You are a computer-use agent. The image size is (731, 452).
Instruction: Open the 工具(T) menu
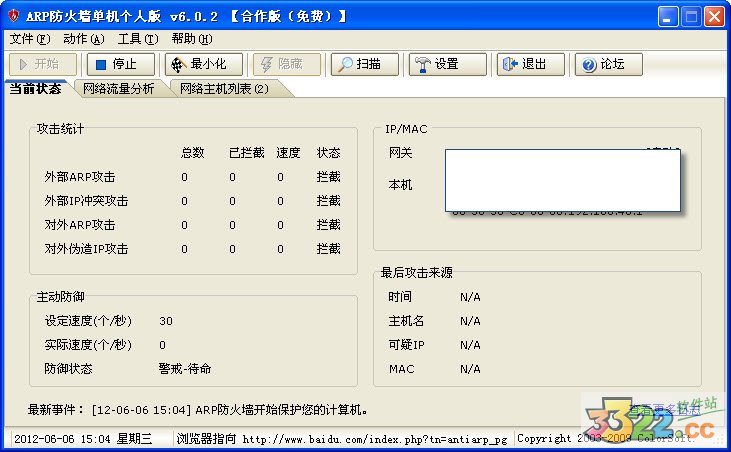coord(138,39)
